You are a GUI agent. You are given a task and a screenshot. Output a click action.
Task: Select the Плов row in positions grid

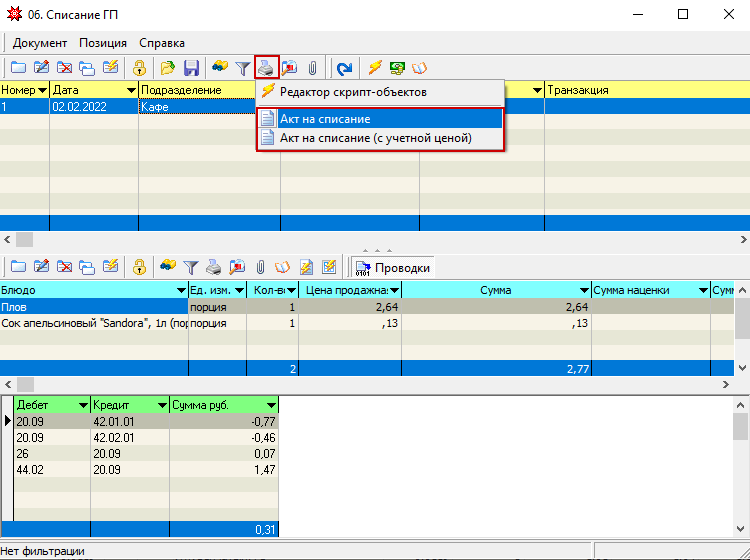pos(367,307)
